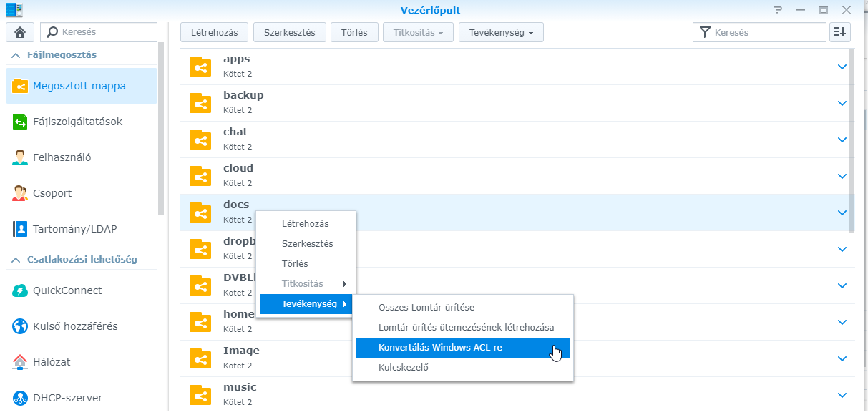
Task: Open Fájlszolgáltatások in sidebar
Action: click(x=82, y=122)
